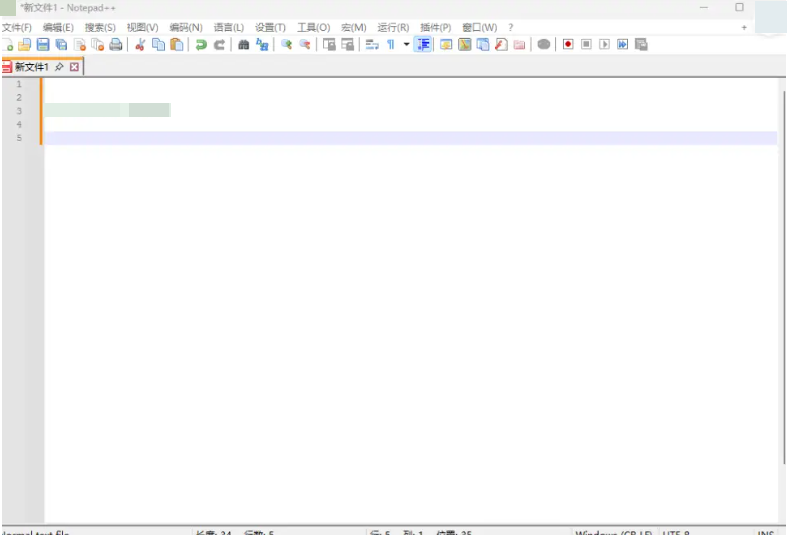The height and width of the screenshot is (535, 789).
Task: Pin the 新文件1 tab
Action: 59,67
